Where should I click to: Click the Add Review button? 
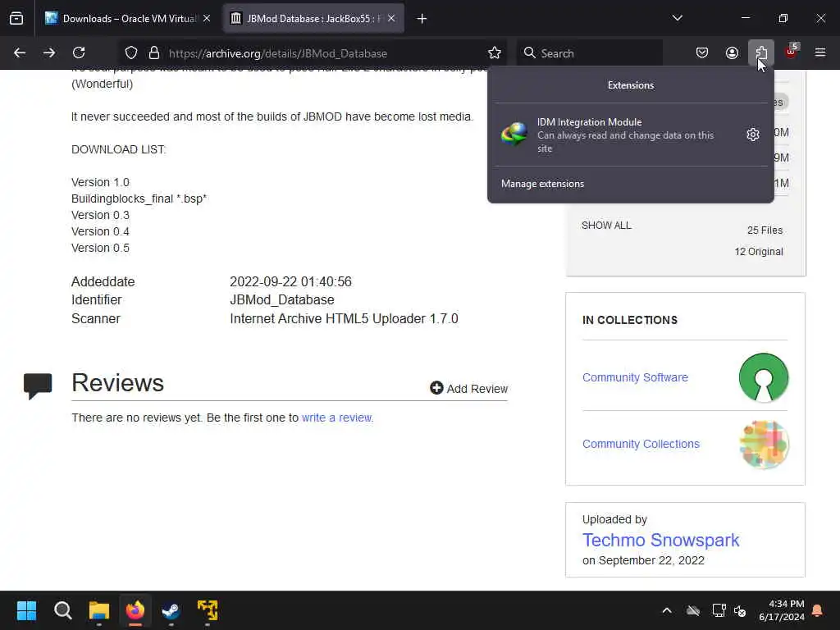click(x=468, y=388)
